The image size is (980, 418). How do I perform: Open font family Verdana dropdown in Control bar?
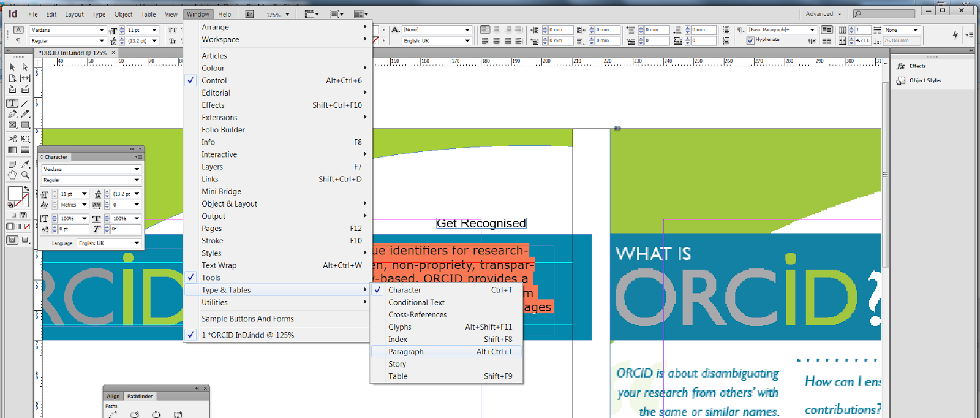[102, 30]
